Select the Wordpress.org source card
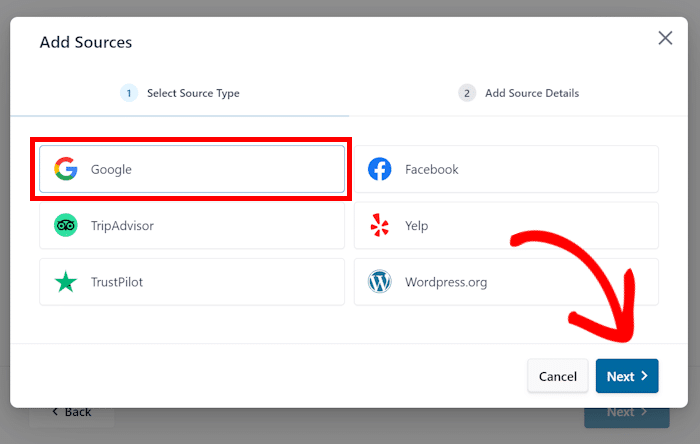 (506, 282)
